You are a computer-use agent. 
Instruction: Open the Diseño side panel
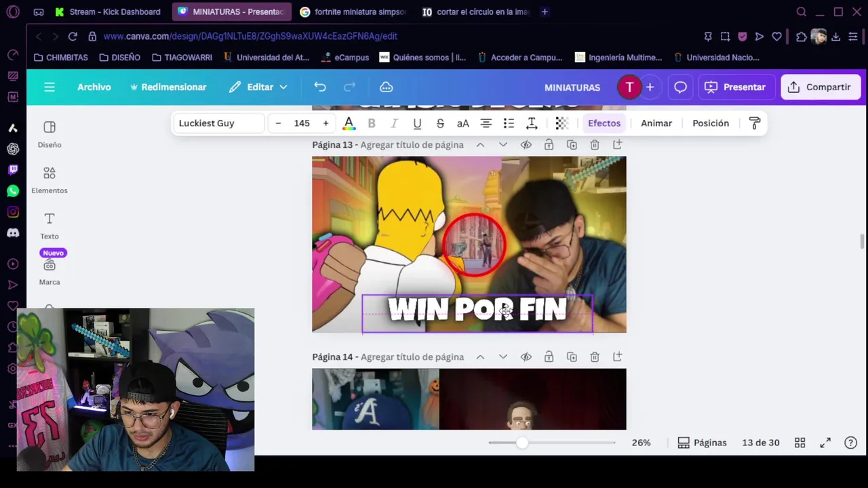pyautogui.click(x=50, y=134)
